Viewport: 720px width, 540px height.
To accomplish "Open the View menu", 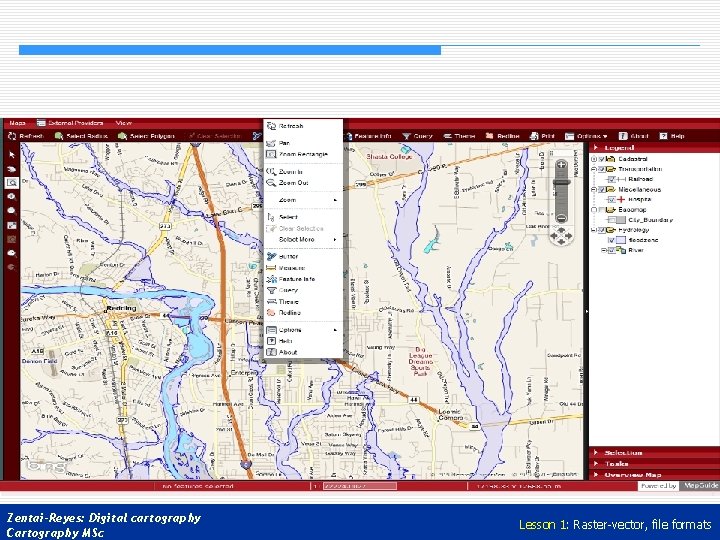I will tap(124, 123).
